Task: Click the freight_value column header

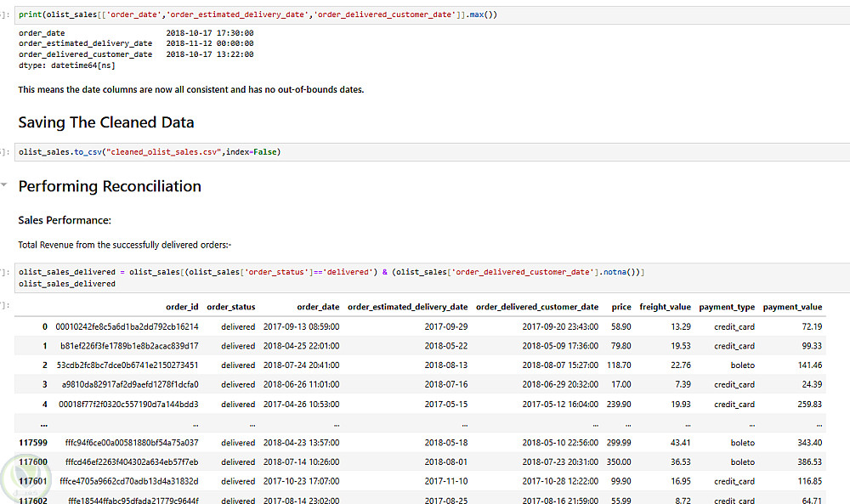Action: (665, 307)
